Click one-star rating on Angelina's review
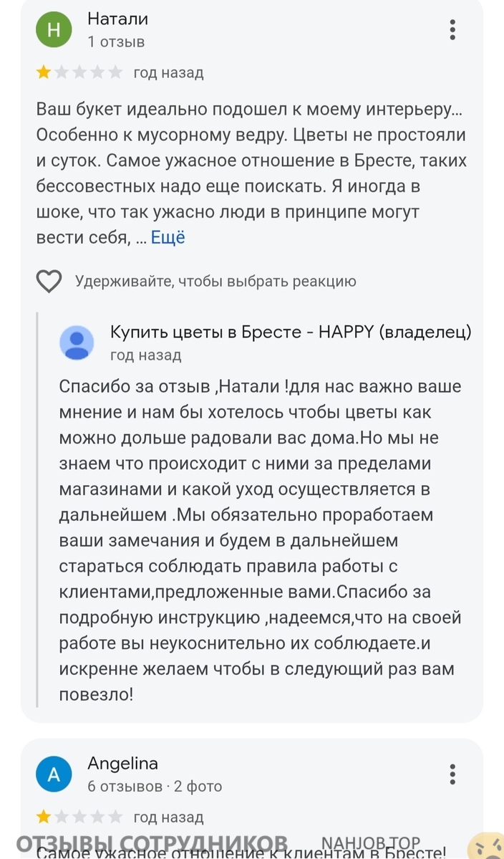 point(44,817)
